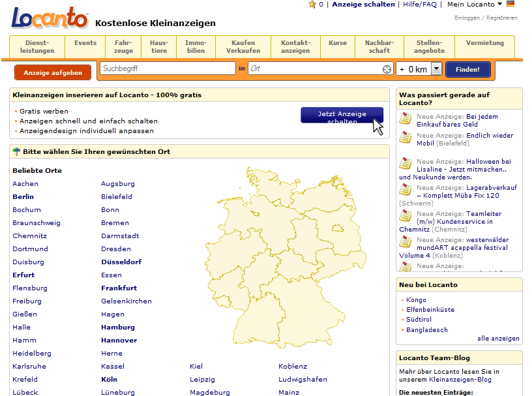The height and width of the screenshot is (396, 532).
Task: Select the Köln city link
Action: pyautogui.click(x=109, y=379)
